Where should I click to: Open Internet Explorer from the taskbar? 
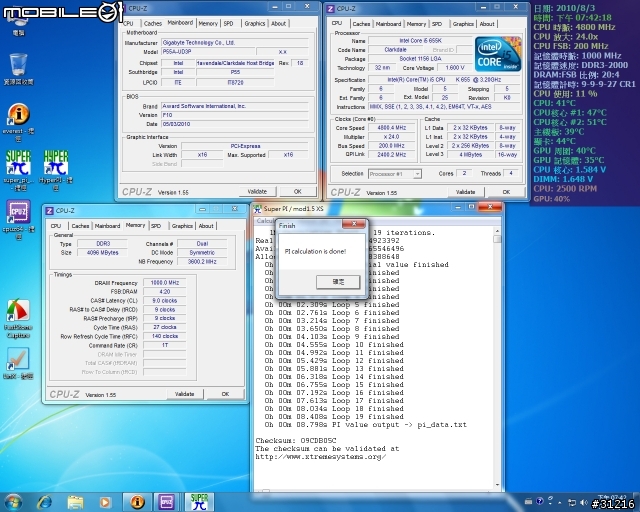pos(44,502)
